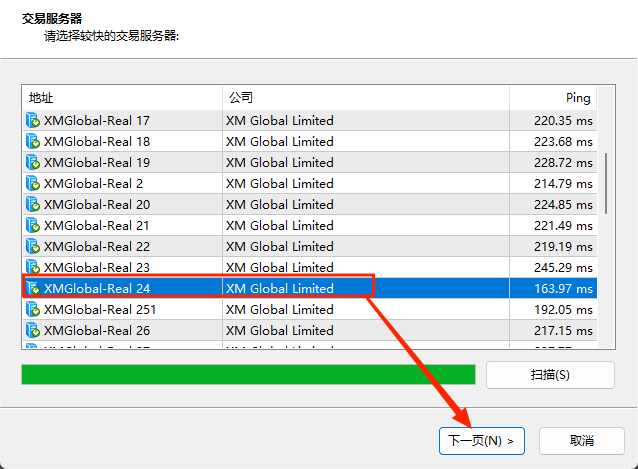Select the XMGlobal-Real 19 server name
The width and height of the screenshot is (638, 469).
point(97,162)
